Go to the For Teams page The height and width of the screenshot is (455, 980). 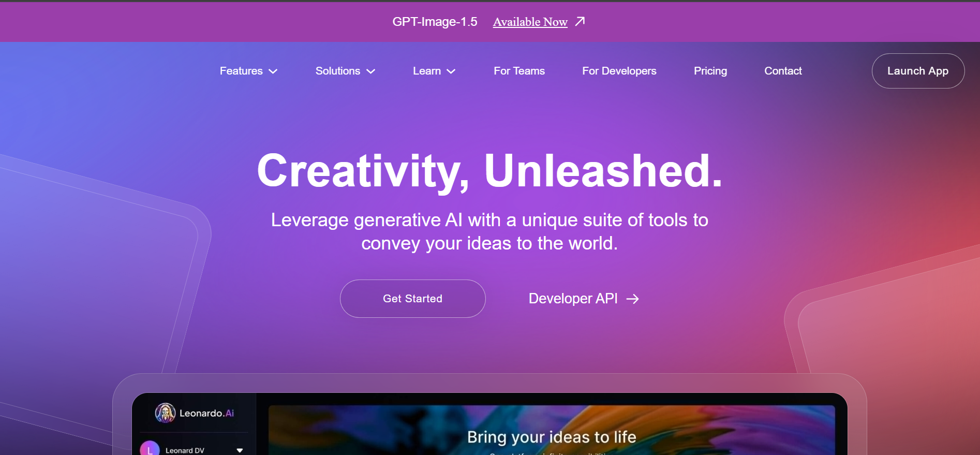pos(519,71)
